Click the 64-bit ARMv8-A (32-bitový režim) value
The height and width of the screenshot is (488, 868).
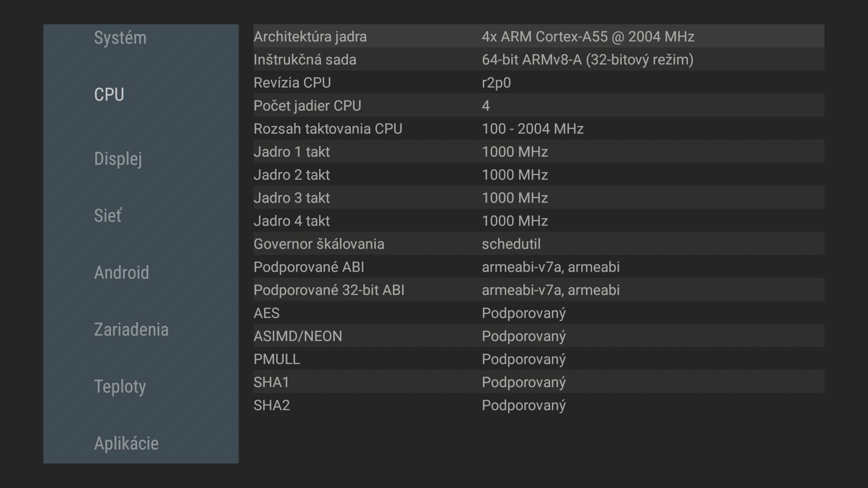click(x=588, y=60)
